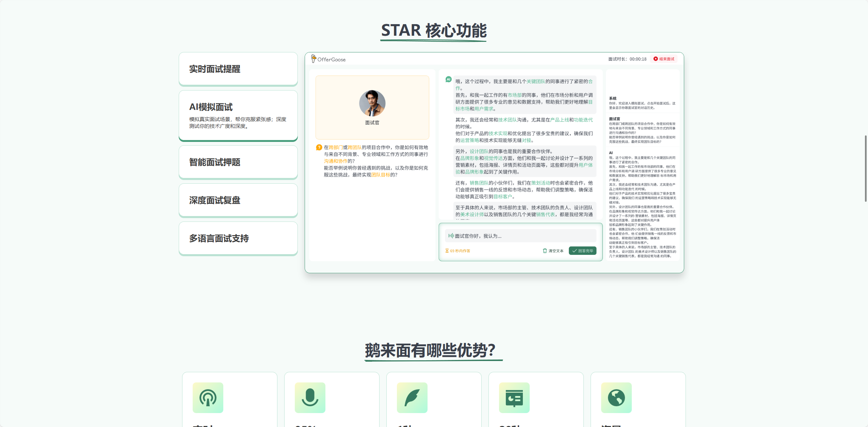Select the AI模拟面试 feature tab
The image size is (868, 427).
[238, 116]
